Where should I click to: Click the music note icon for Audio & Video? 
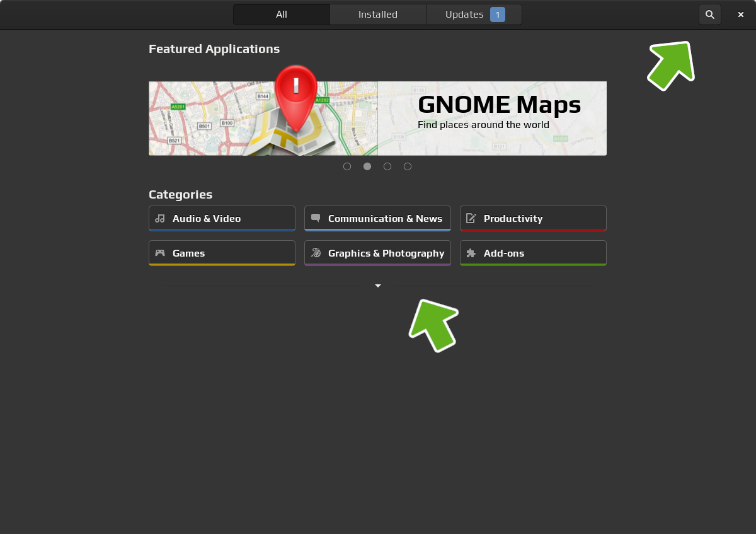coord(160,219)
